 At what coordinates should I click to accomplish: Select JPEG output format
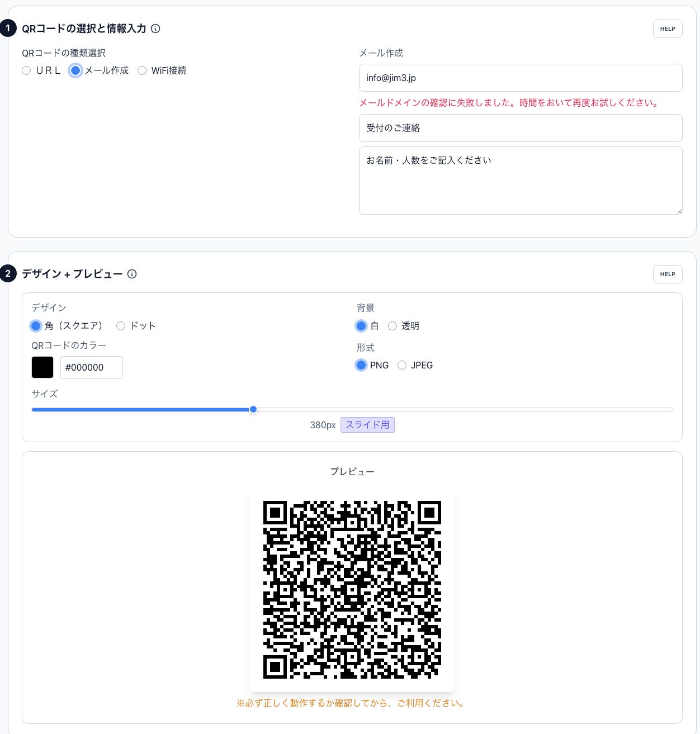[x=402, y=365]
